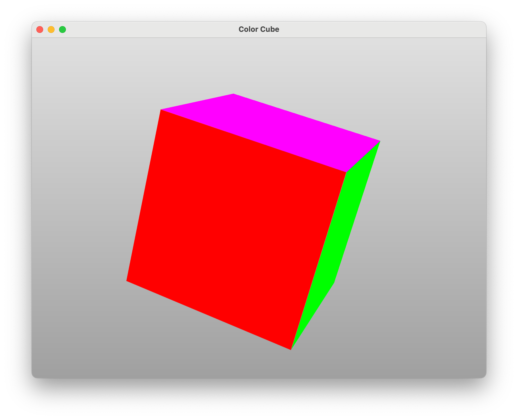Click the top-left corner of the red face
This screenshot has width=518, height=420.
click(161, 110)
